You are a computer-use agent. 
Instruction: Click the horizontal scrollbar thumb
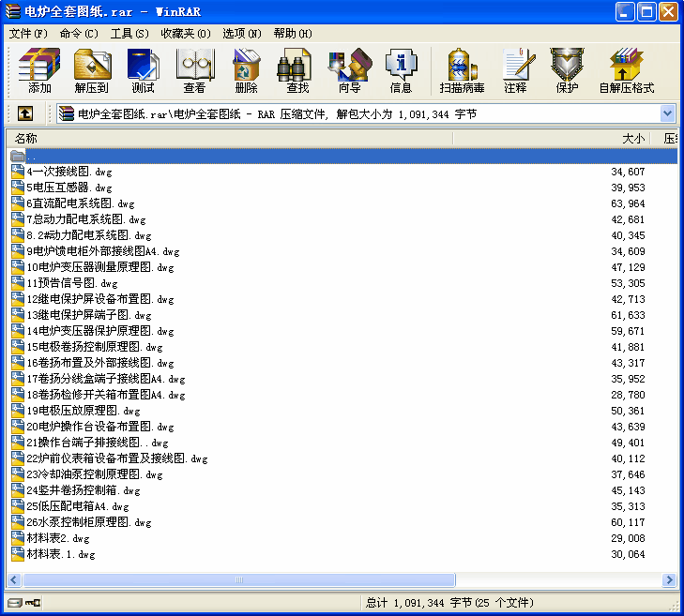[239, 579]
